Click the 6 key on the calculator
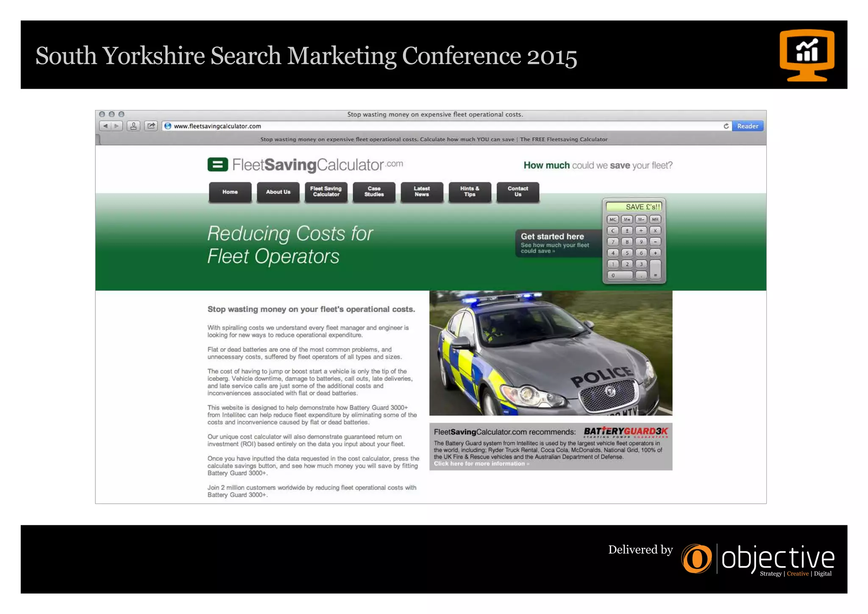The width and height of the screenshot is (868, 614). tap(641, 253)
